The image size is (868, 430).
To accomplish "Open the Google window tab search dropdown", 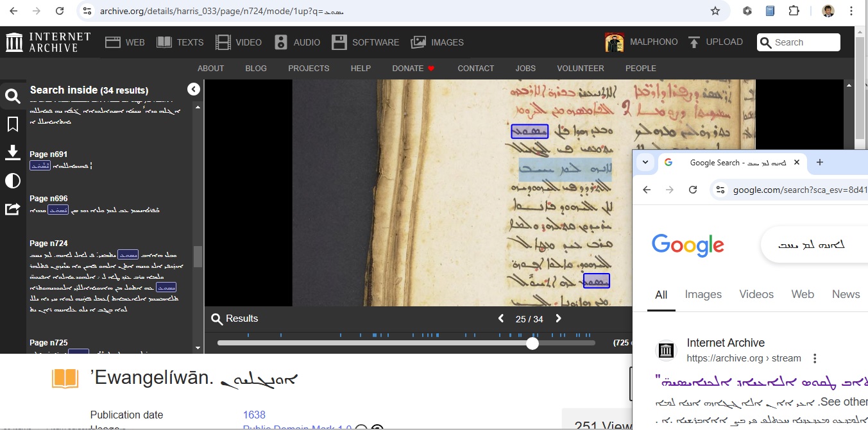I will tap(645, 162).
